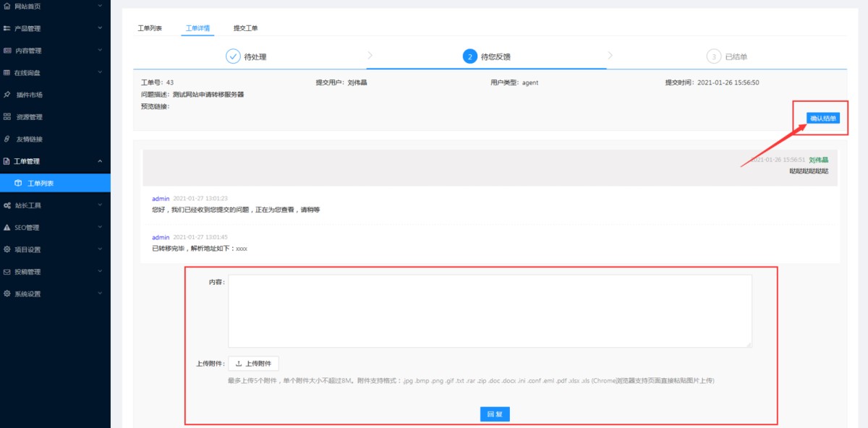
Task: Expand the 产品管理 sidebar menu
Action: pos(100,29)
